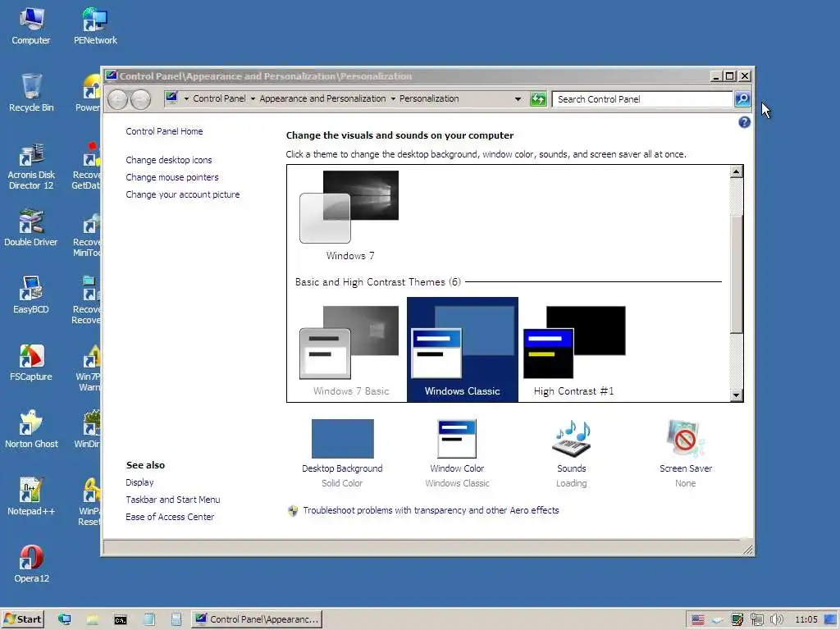Open the PENetwork desktop icon

pos(95,27)
